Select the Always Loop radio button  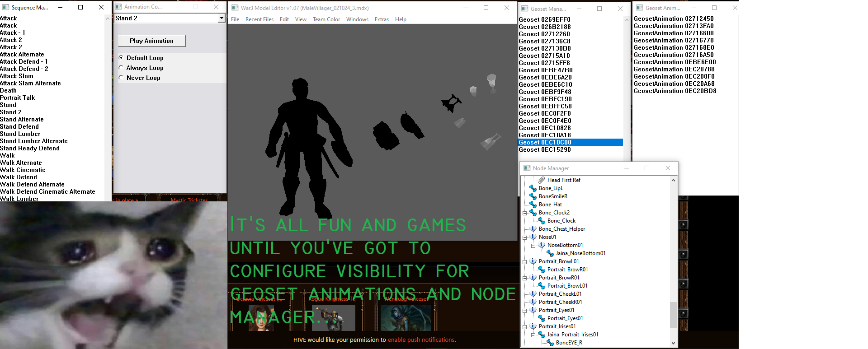click(x=121, y=68)
